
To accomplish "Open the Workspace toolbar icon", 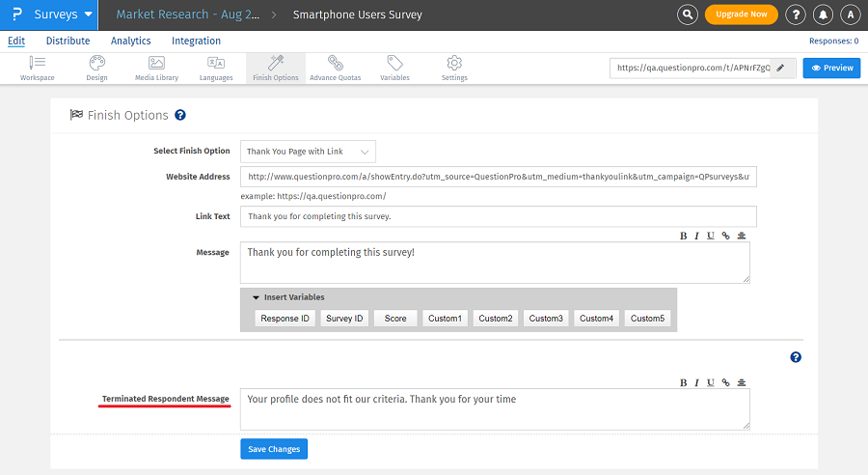I will point(38,63).
